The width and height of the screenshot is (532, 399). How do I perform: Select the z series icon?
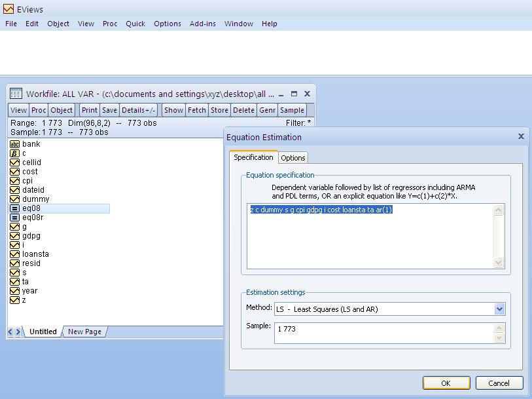14,300
